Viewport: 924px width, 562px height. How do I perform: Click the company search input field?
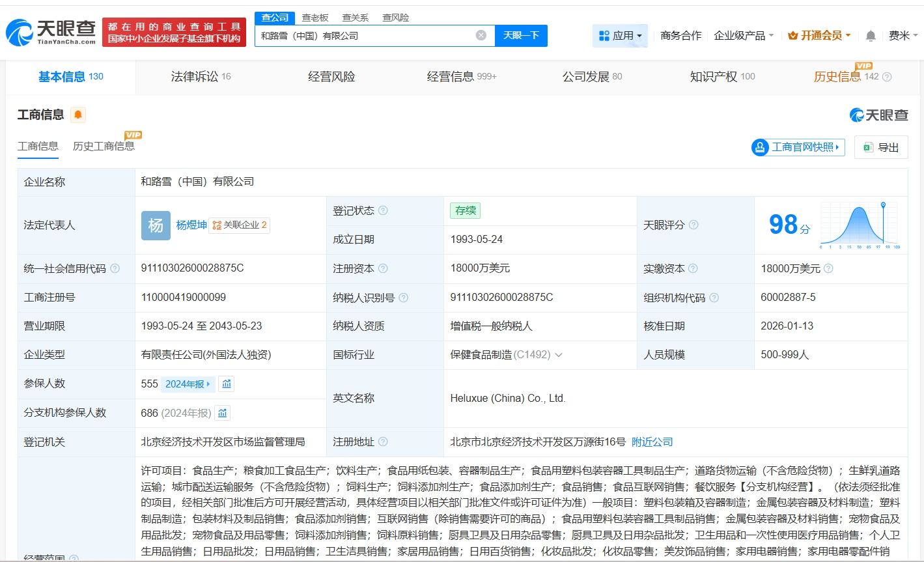(365, 35)
